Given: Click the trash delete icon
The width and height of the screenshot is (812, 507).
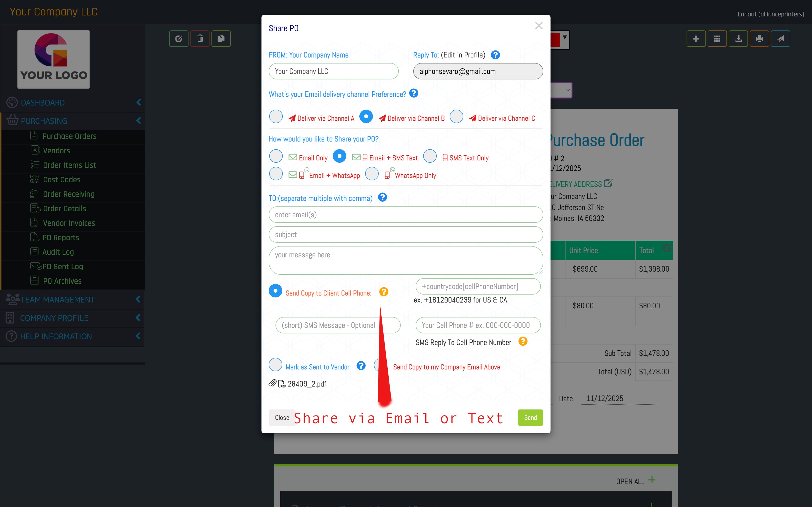Looking at the screenshot, I should (200, 39).
